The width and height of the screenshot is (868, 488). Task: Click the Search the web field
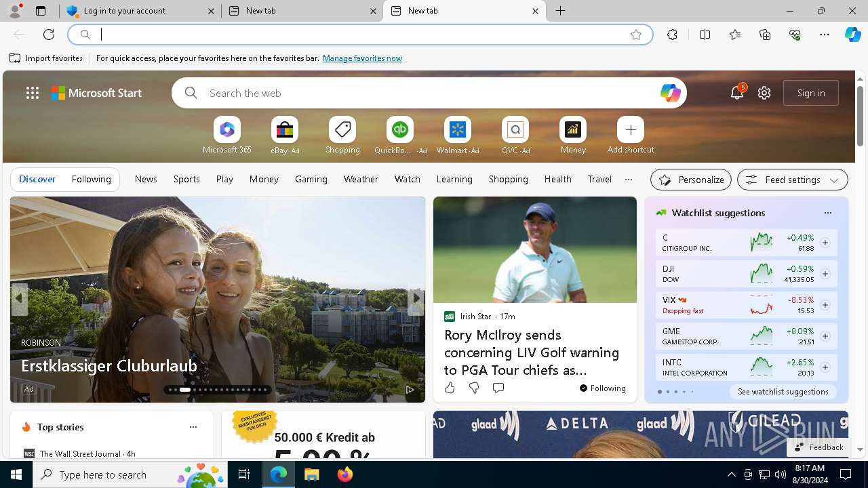click(x=429, y=93)
